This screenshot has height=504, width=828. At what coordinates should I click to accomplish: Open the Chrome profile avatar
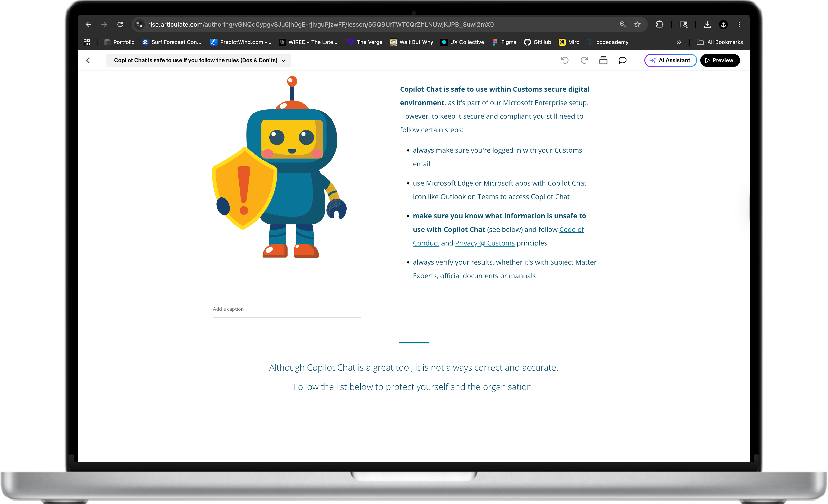[723, 24]
